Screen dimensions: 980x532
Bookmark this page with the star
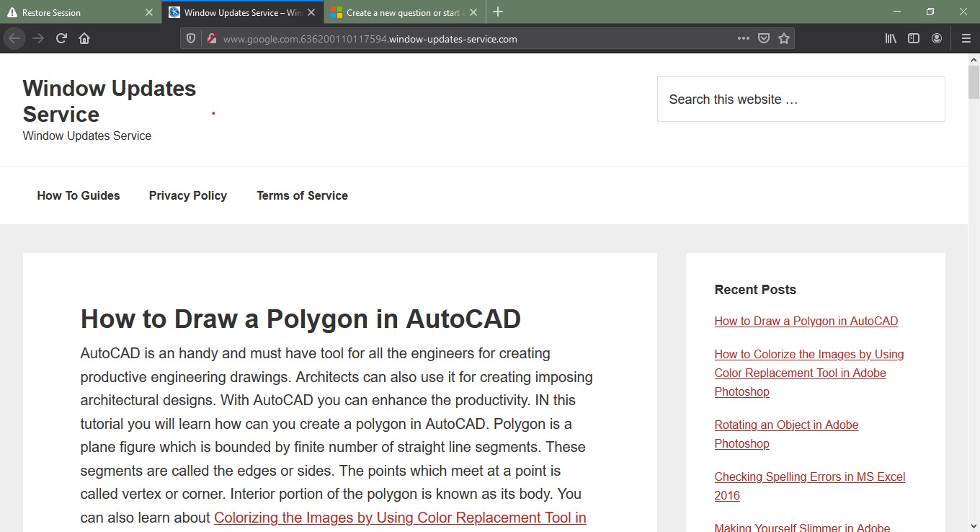[x=784, y=39]
